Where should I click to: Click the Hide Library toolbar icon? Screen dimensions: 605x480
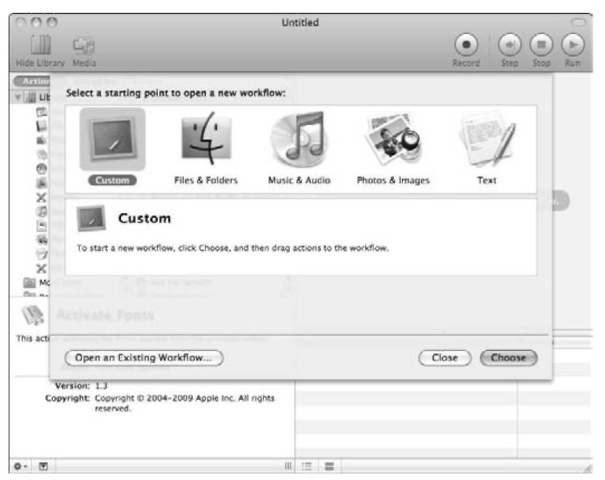[41, 45]
